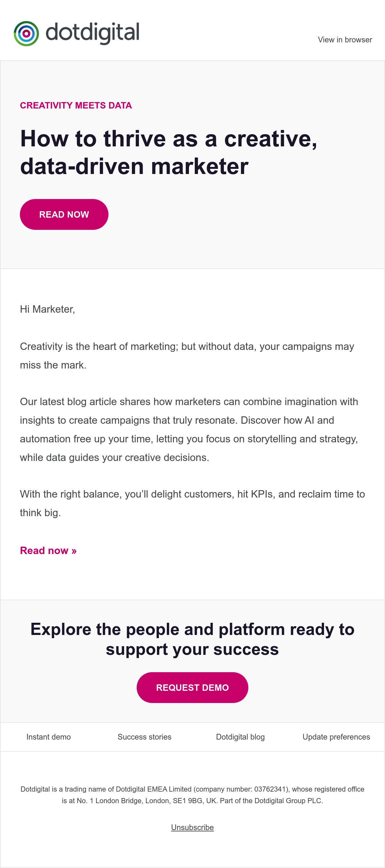Click the Creativity is the heart paragraph
Viewport: 385px width, 868px height.
[x=187, y=355]
